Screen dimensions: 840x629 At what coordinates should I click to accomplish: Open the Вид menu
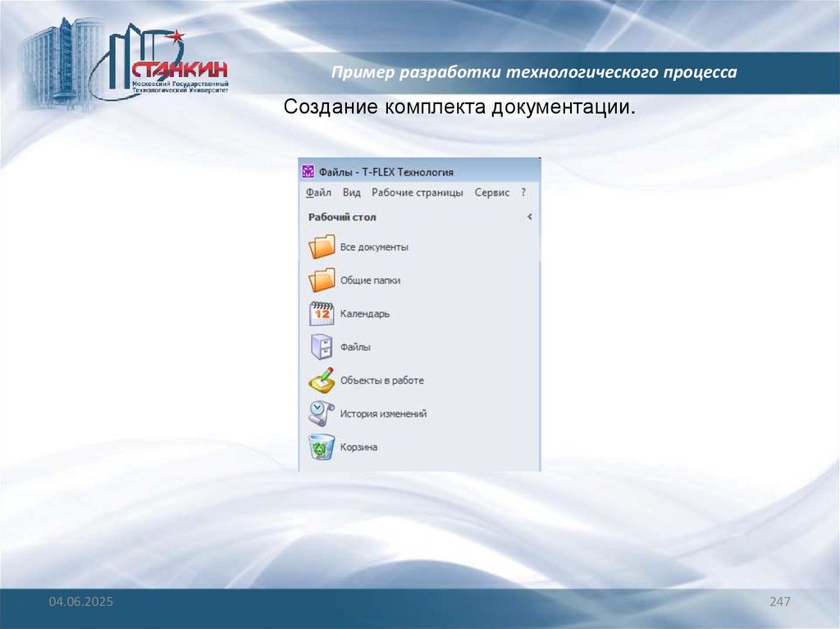click(351, 193)
